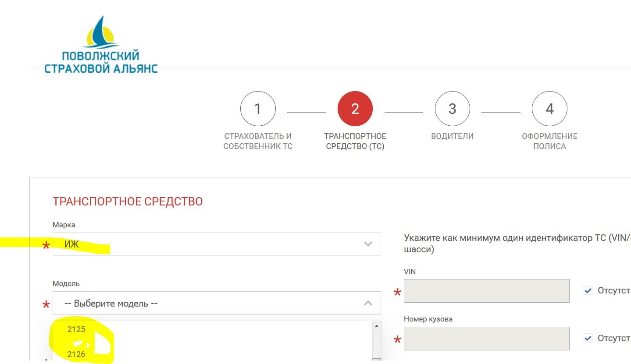The image size is (631, 364).
Task: Switch to the Водители step label
Action: pos(452,136)
